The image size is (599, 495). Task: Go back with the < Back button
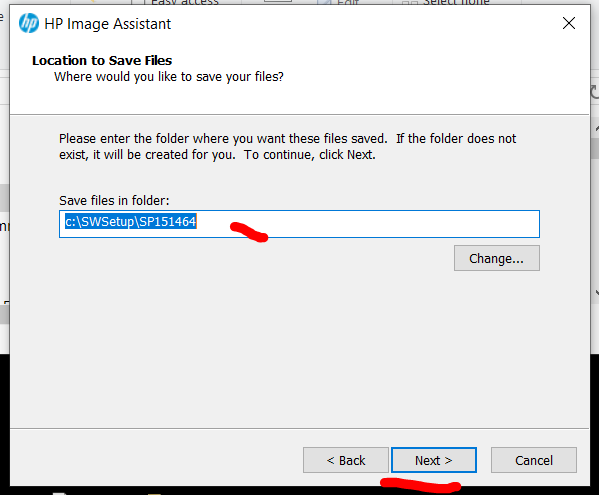pyautogui.click(x=346, y=460)
